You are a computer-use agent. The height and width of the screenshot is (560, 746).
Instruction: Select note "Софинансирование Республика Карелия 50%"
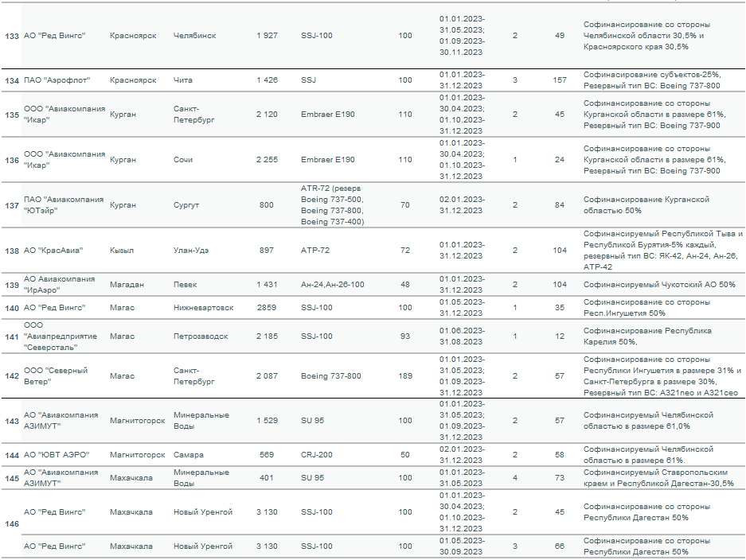(647, 336)
